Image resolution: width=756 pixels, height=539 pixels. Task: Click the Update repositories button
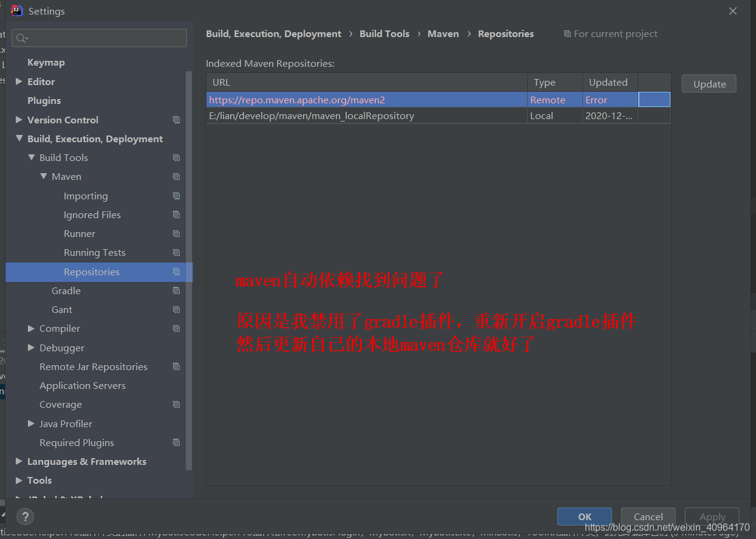(709, 84)
